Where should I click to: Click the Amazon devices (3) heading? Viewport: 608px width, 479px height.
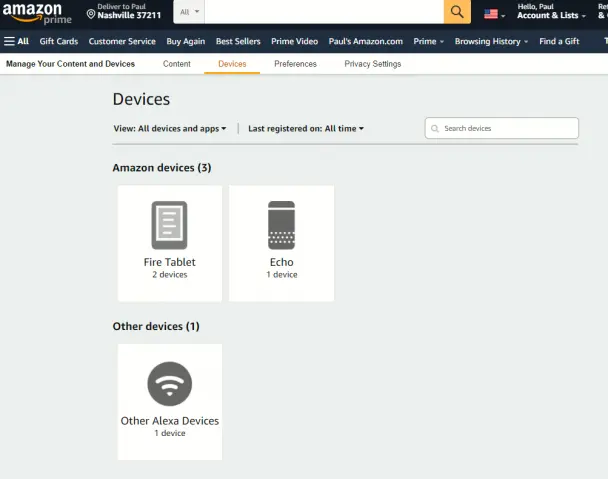point(162,168)
